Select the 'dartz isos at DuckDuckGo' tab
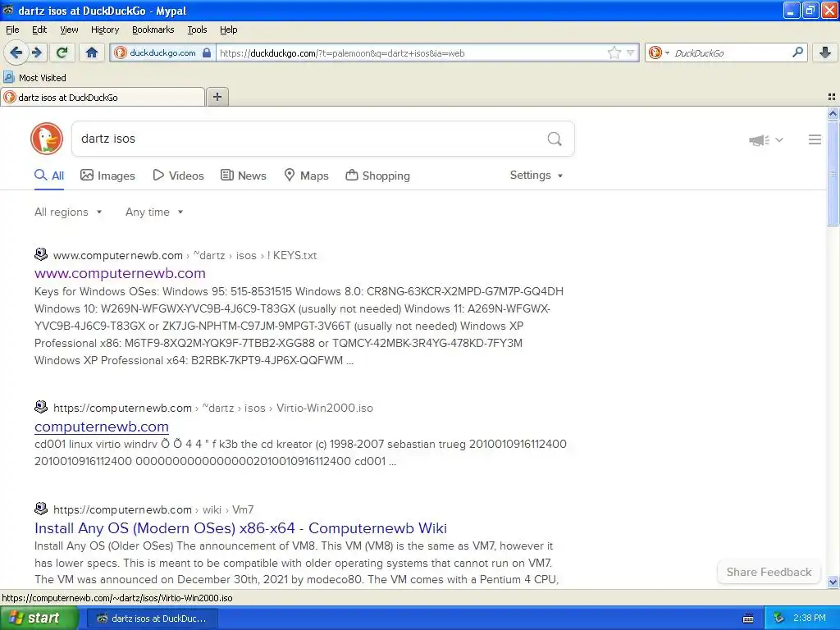 [x=103, y=97]
